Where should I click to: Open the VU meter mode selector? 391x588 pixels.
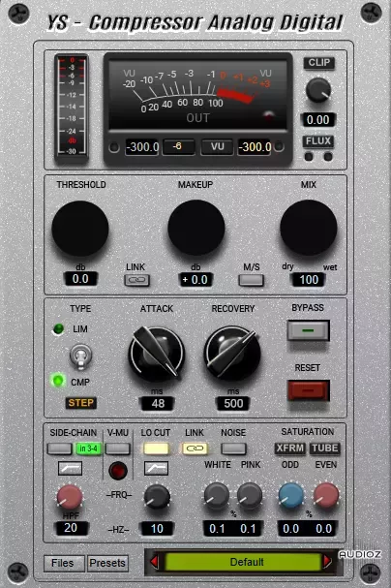click(217, 146)
